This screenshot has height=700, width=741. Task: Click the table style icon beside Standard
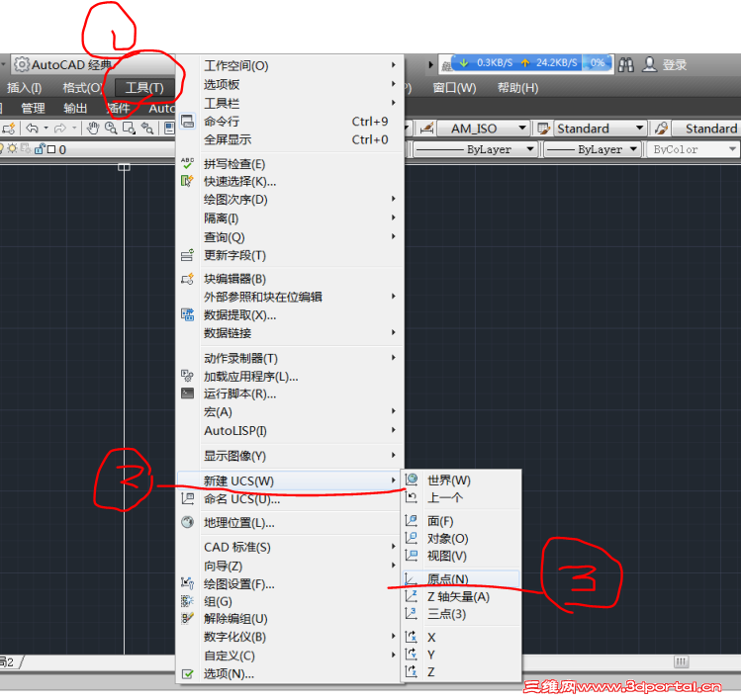[x=544, y=129]
